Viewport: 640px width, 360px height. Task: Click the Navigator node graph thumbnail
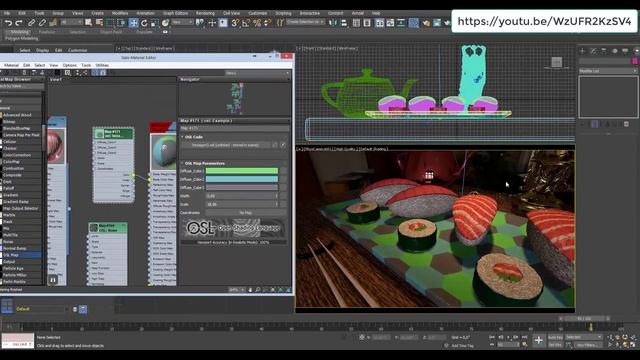tap(236, 98)
